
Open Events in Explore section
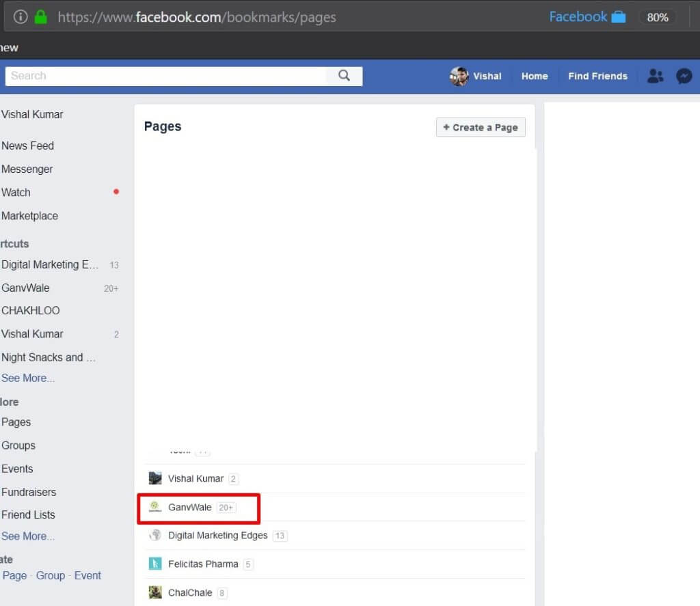point(17,469)
